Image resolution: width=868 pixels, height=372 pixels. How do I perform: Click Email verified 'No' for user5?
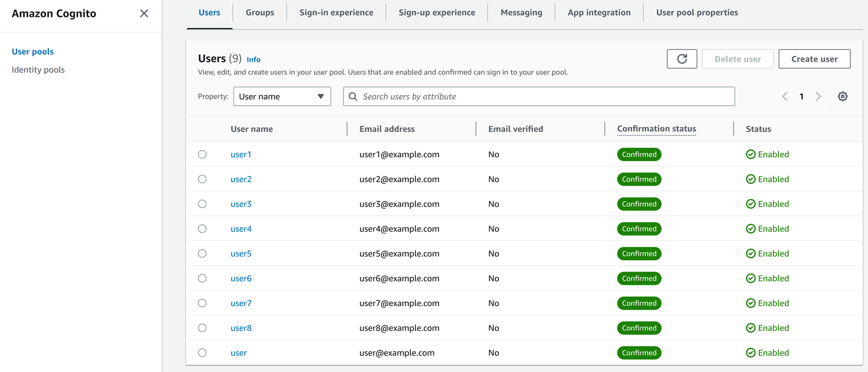(x=494, y=253)
